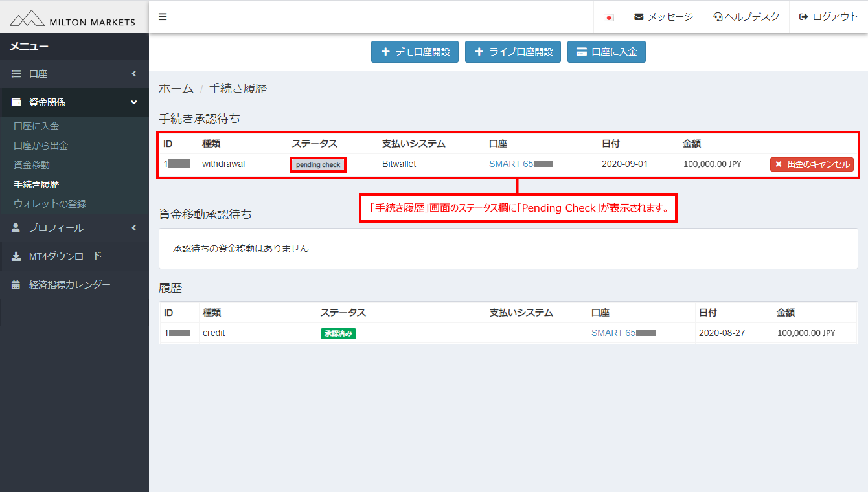This screenshot has height=492, width=868.
Task: Select 口座に入金 in sidebar submenu
Action: click(36, 126)
